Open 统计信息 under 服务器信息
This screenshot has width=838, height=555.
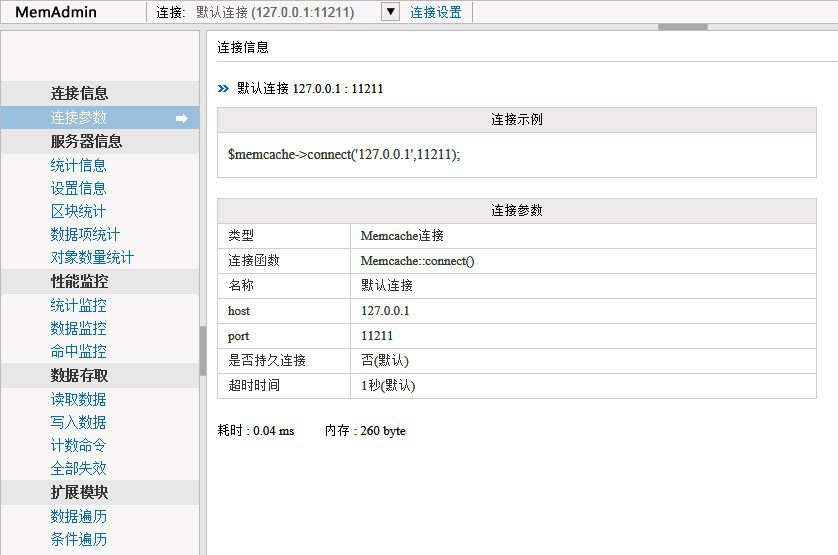(79, 165)
